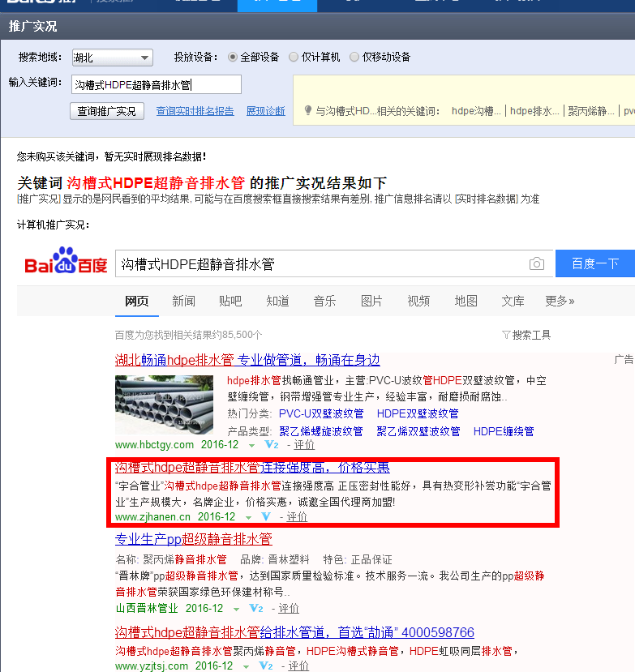Image resolution: width=635 pixels, height=672 pixels.
Task: Switch to 新闻 tab
Action: click(183, 302)
